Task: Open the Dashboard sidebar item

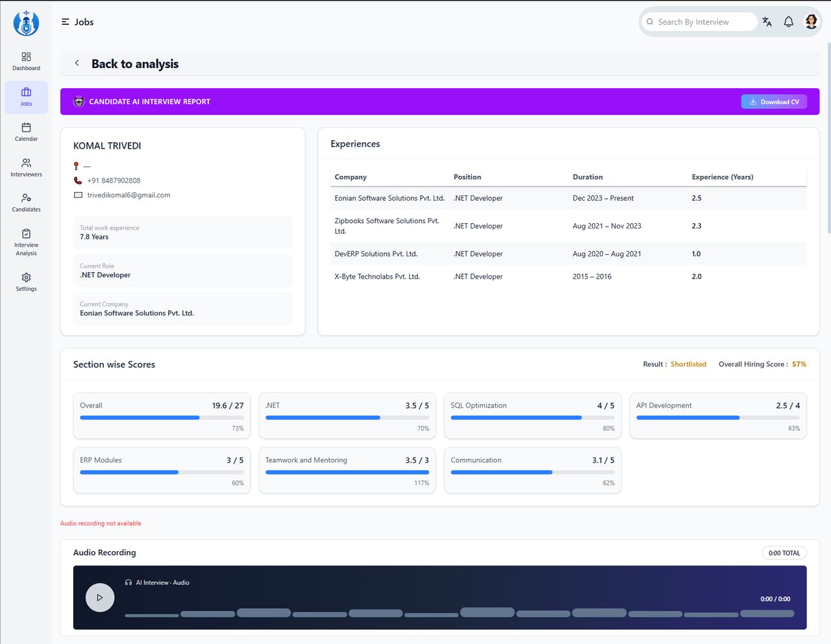Action: (x=26, y=62)
